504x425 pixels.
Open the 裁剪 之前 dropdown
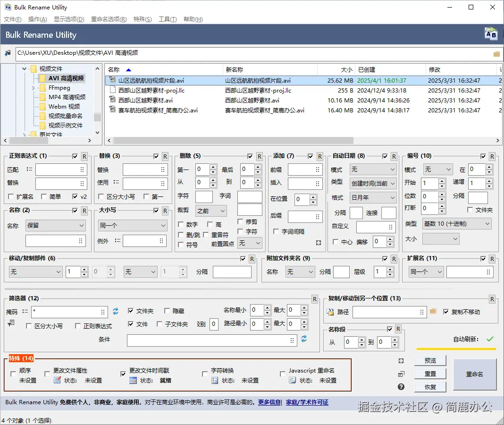click(211, 211)
